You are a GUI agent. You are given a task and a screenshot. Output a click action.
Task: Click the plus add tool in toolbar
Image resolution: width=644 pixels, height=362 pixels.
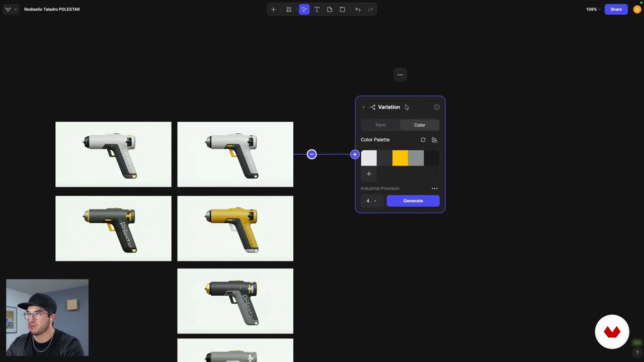coord(273,9)
